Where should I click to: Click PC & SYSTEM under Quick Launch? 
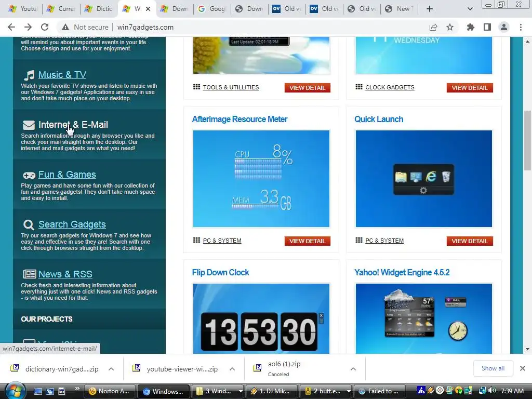coord(384,241)
